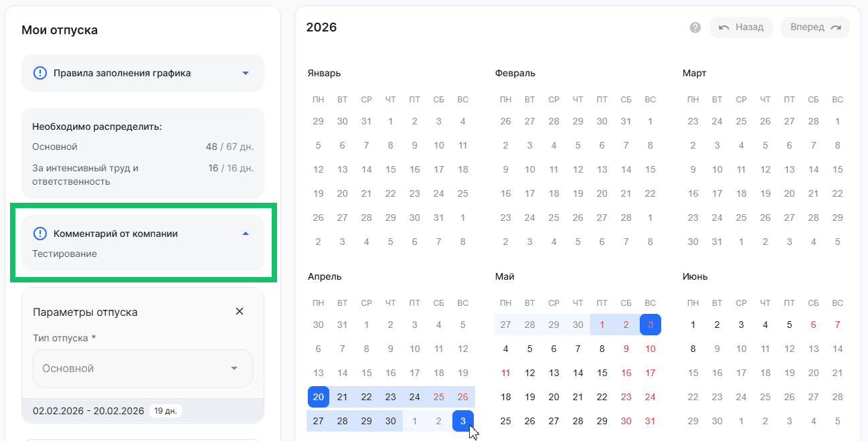Collapse the Комментарий от компании section

(245, 234)
